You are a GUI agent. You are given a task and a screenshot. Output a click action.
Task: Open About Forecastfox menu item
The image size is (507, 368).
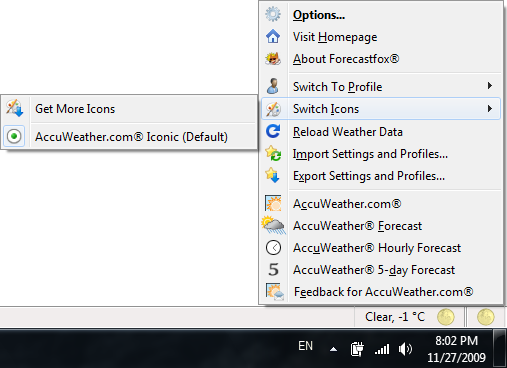381,59
